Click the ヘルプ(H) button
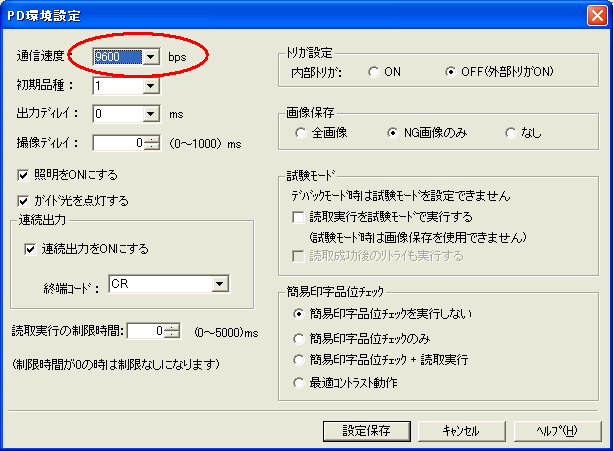Viewport: 614px width, 451px height. (x=557, y=431)
